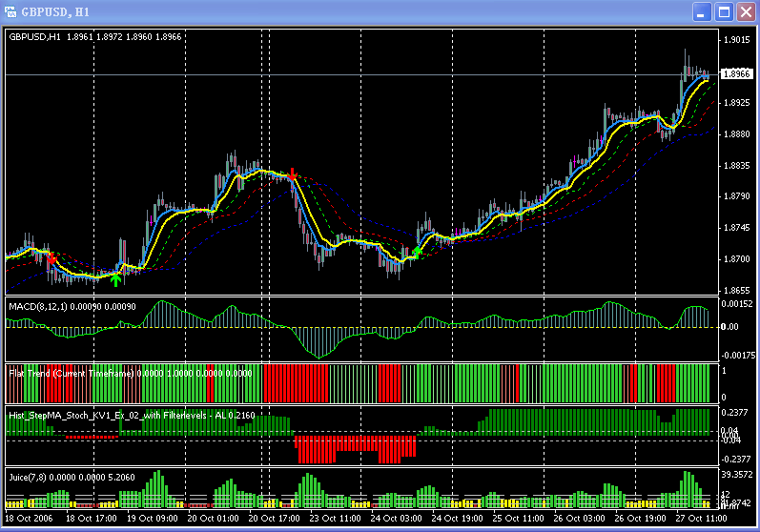Click the 24 Oct 19:00 time label

pos(458,519)
